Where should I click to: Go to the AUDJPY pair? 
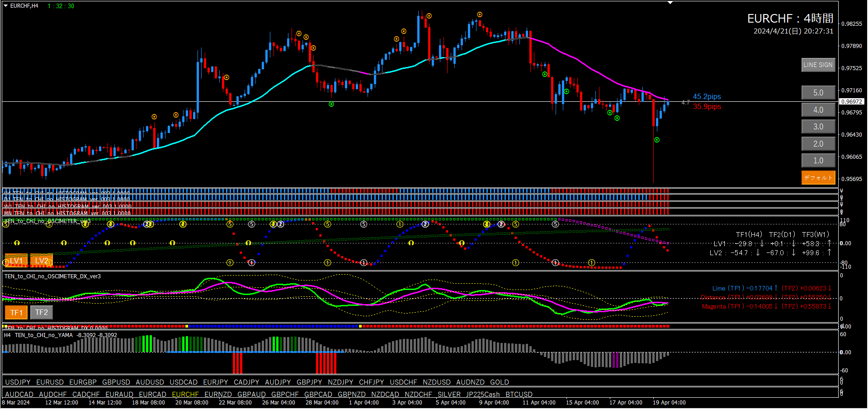278,382
